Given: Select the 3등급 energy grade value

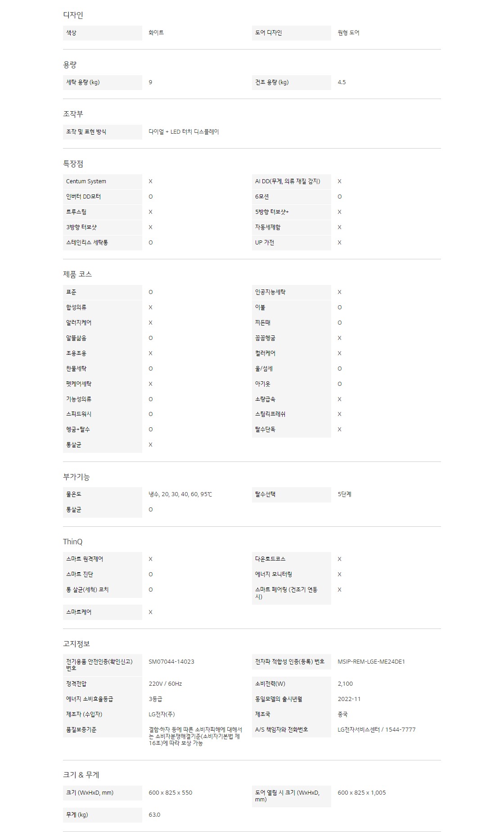Looking at the screenshot, I should pos(155,699).
